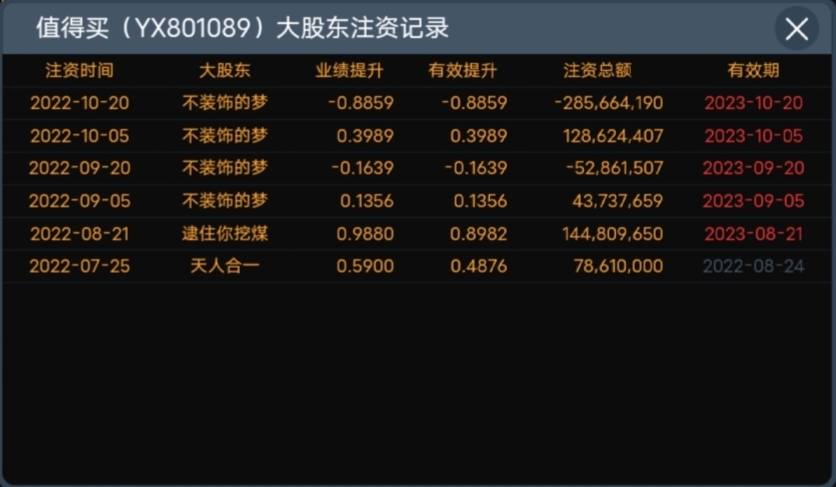Select the expired date 2022-08-24

coord(753,266)
